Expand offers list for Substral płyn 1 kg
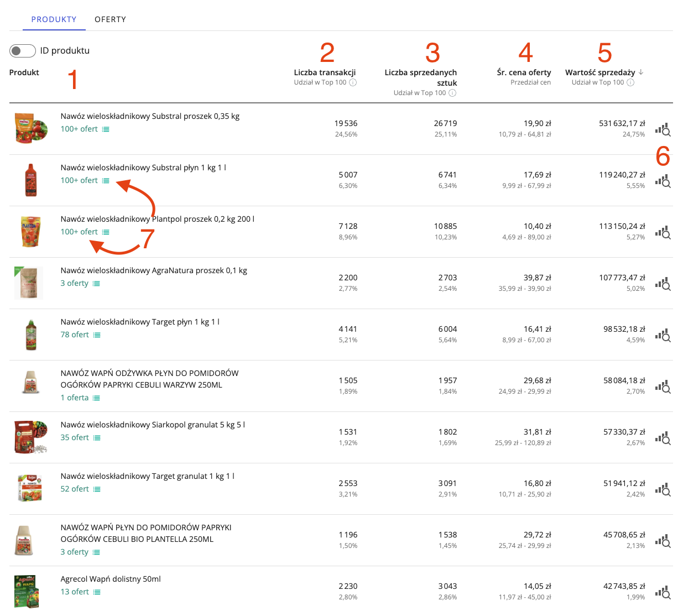683x616 pixels. click(x=106, y=181)
